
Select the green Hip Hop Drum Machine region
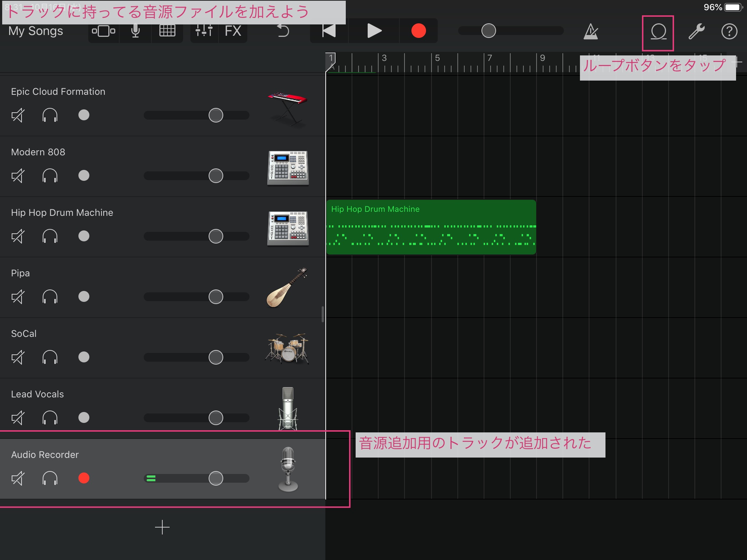coord(431,227)
